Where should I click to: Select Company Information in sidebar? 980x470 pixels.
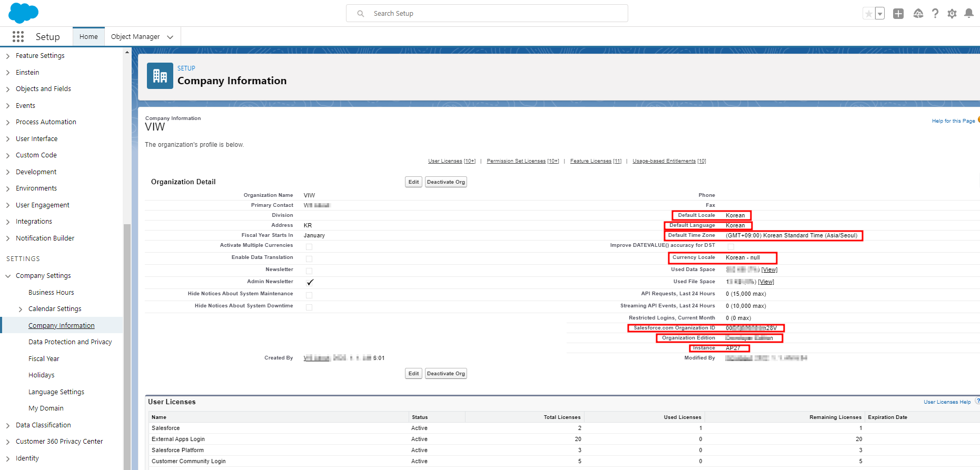click(x=62, y=326)
